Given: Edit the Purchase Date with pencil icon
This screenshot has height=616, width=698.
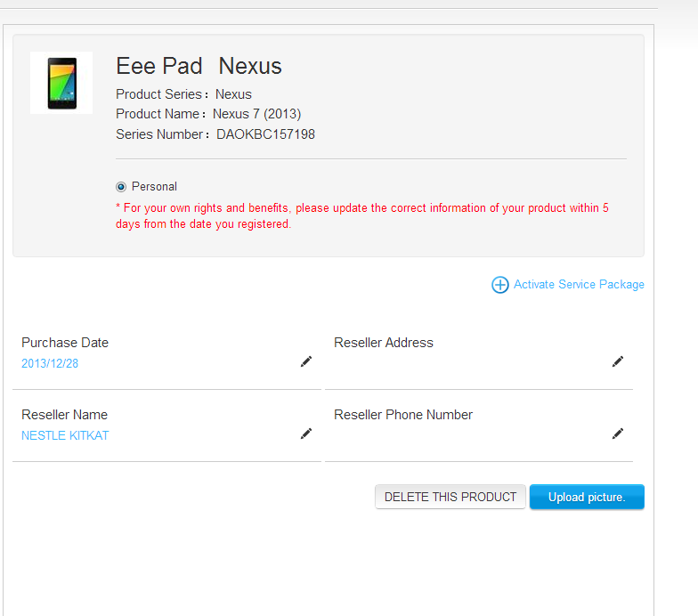Looking at the screenshot, I should (306, 361).
